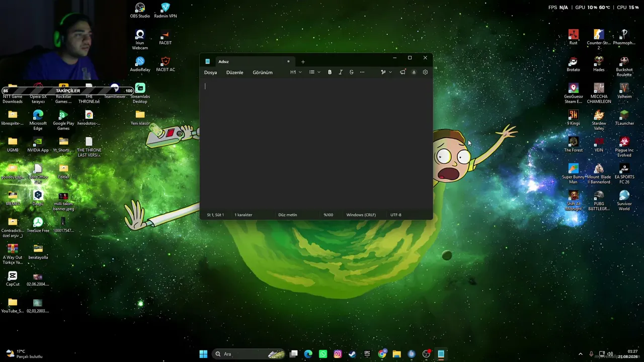Open Task View from the taskbar
The height and width of the screenshot is (362, 644).
pyautogui.click(x=294, y=354)
